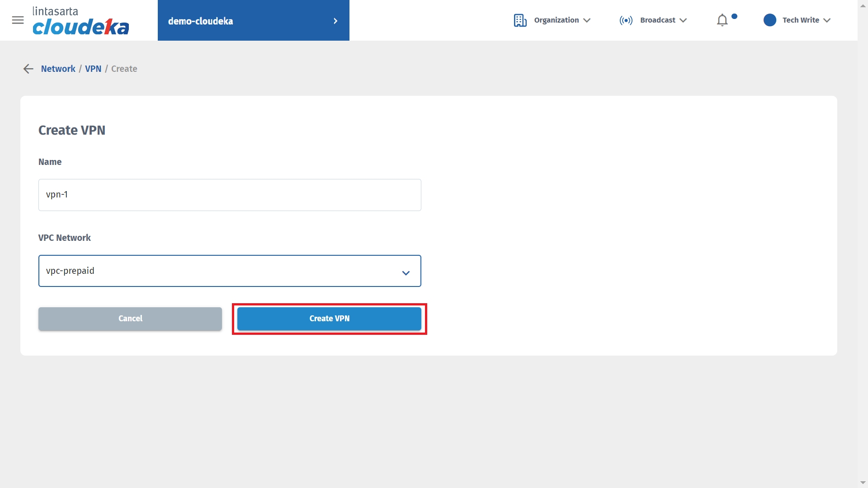Image resolution: width=868 pixels, height=488 pixels.
Task: Expand the Broadcast dropdown
Action: coord(683,20)
